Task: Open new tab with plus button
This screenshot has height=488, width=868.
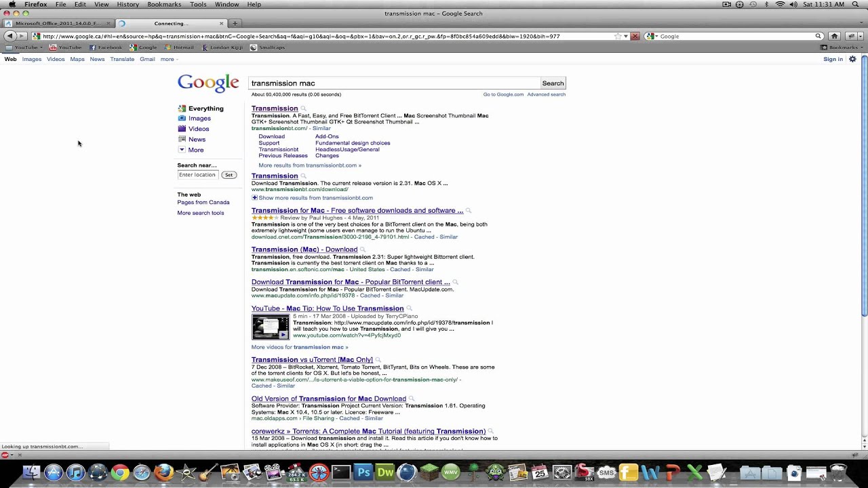Action: click(235, 23)
